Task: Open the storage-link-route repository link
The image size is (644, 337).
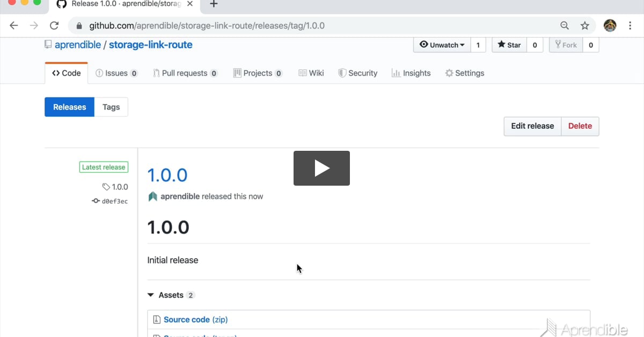Action: [151, 45]
